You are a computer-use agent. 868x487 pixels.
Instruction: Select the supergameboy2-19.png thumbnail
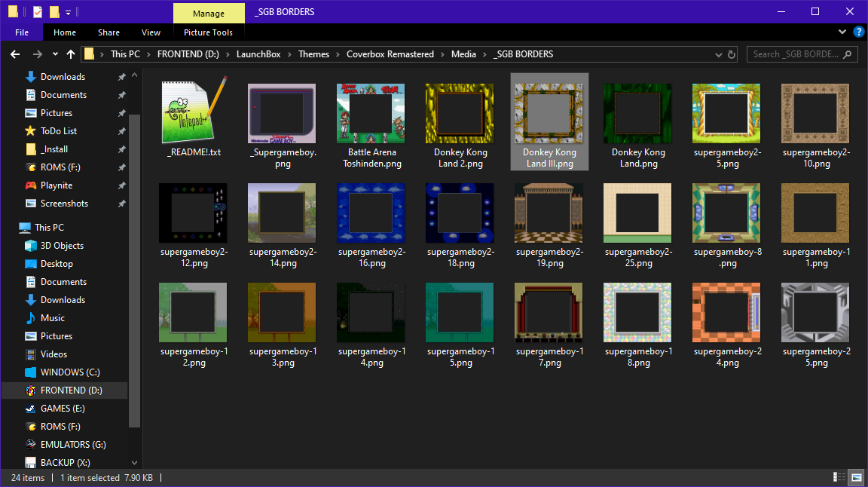(x=549, y=213)
